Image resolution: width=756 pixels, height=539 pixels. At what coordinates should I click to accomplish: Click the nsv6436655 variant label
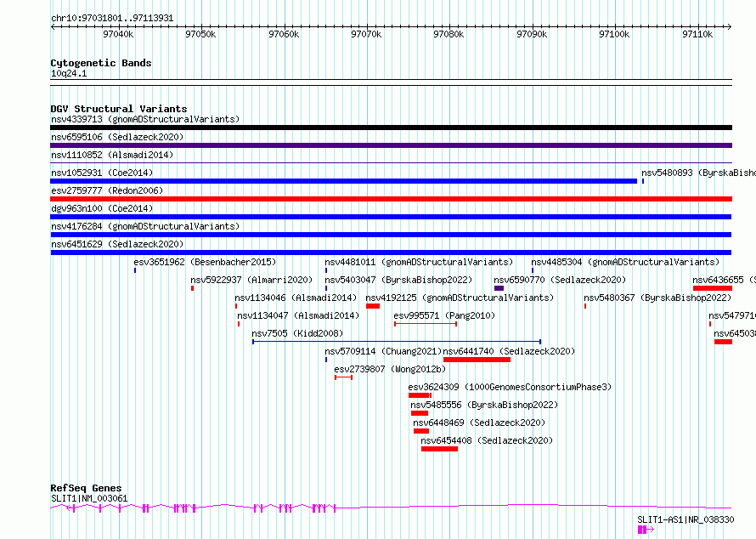pyautogui.click(x=724, y=280)
